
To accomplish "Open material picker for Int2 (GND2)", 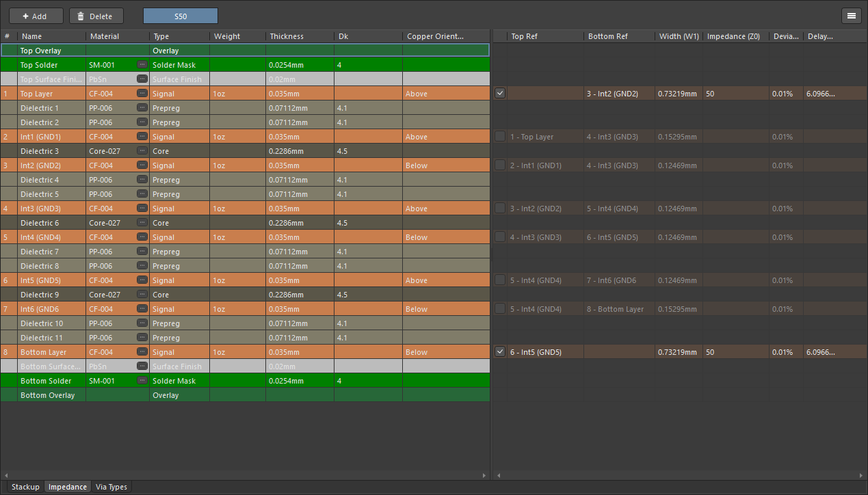I will coord(142,165).
